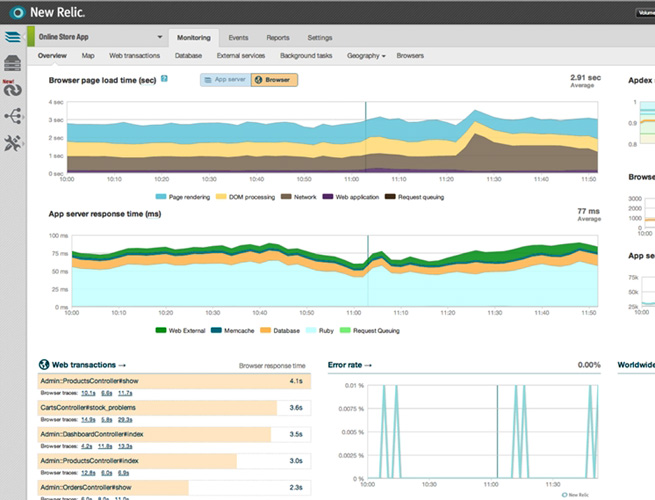Open Admin::OrdersController#show transaction row

(174, 487)
